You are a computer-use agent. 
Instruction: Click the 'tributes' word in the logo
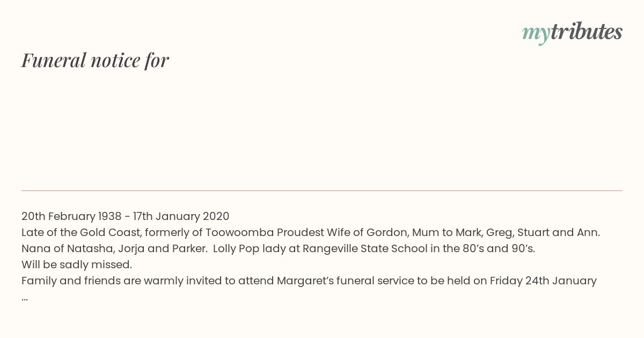click(586, 32)
